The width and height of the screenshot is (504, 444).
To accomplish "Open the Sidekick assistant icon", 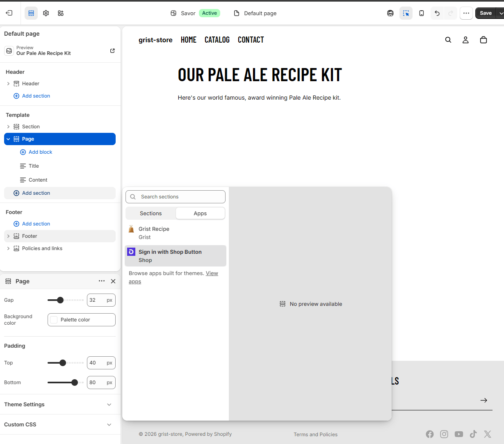I will (x=390, y=13).
